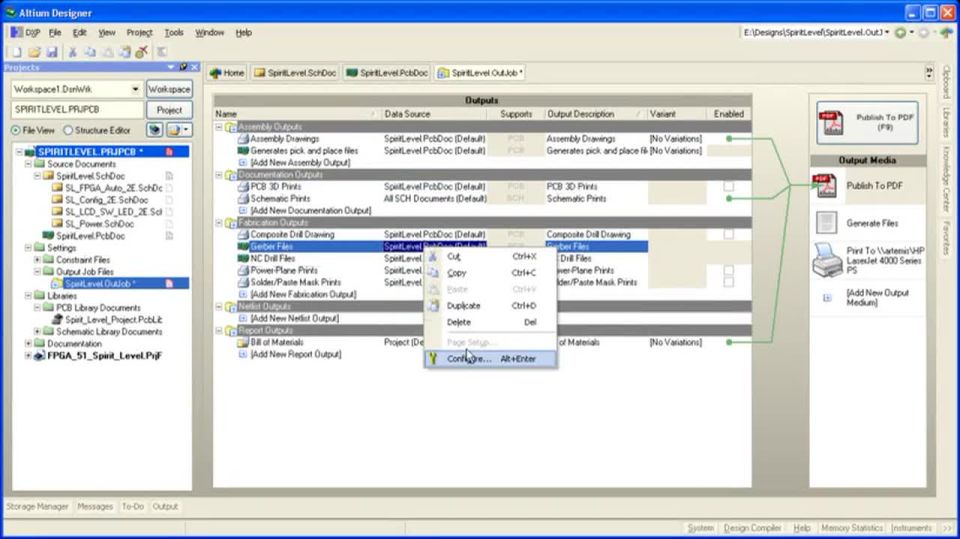Click the pin icon on Projects panel
The width and height of the screenshot is (960, 539).
click(x=183, y=67)
